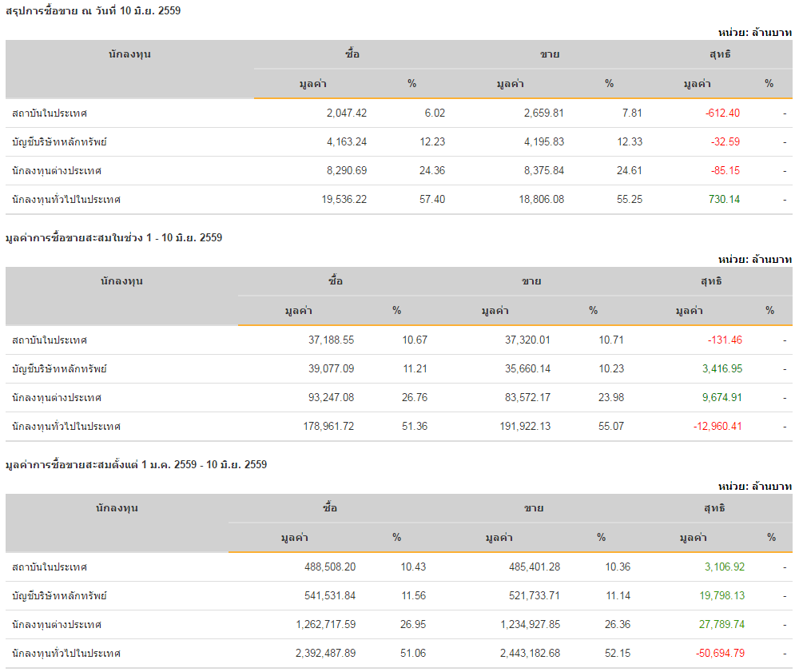Select the buy value "8,290.69"
The width and height of the screenshot is (795, 672).
click(346, 171)
